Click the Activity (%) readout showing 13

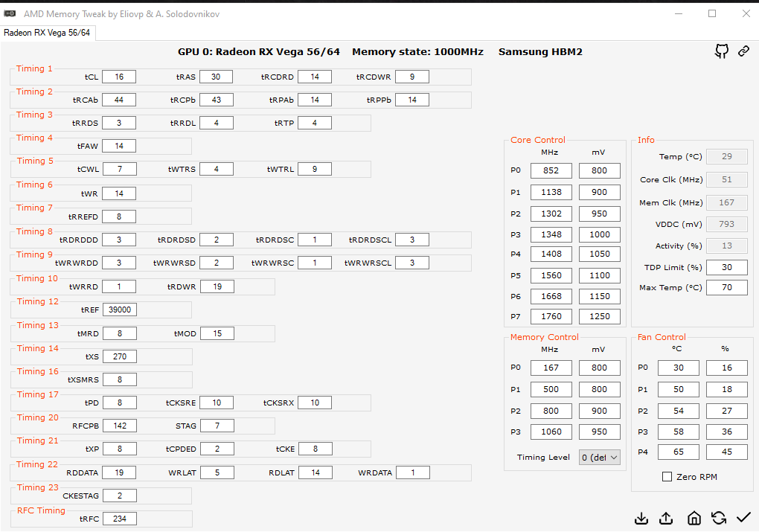(726, 246)
